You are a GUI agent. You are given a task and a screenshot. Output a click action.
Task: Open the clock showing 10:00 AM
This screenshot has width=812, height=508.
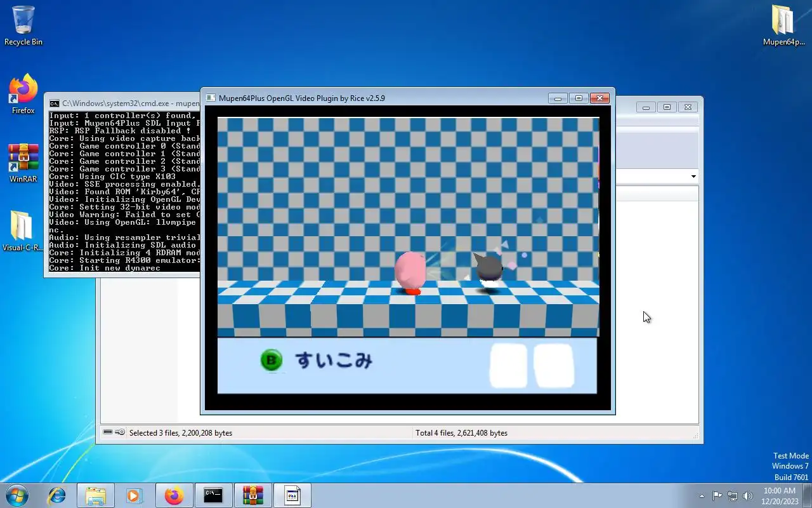[x=780, y=496]
